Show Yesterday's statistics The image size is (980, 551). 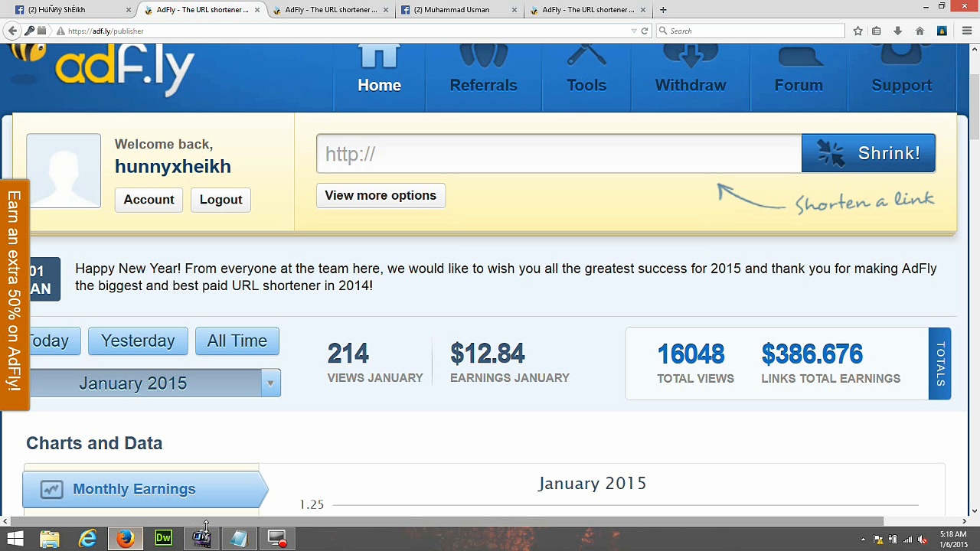[138, 341]
